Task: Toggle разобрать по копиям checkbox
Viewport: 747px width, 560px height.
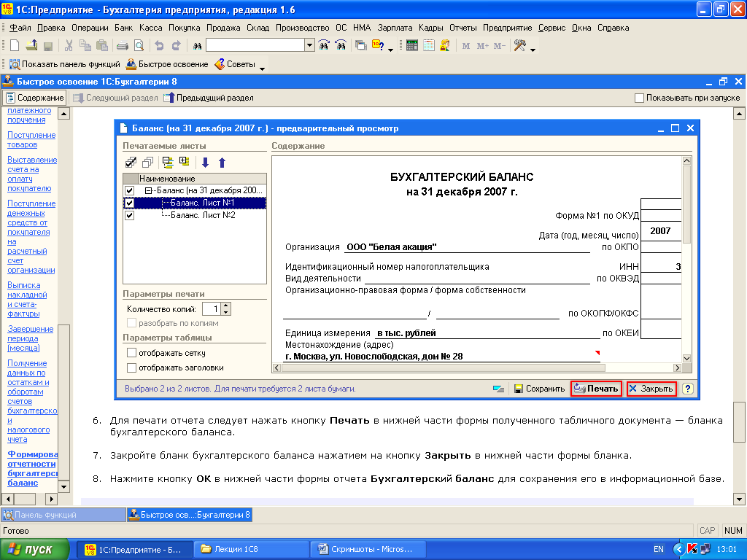Action: 131,323
